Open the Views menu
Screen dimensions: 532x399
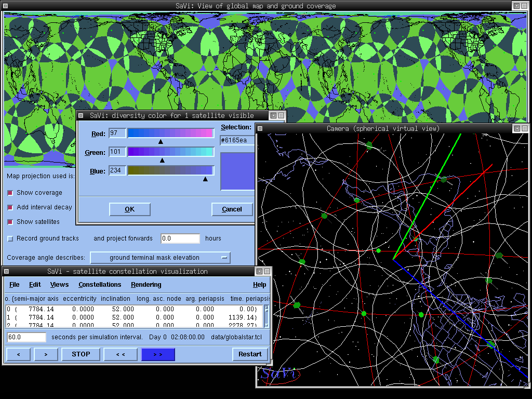click(x=59, y=285)
